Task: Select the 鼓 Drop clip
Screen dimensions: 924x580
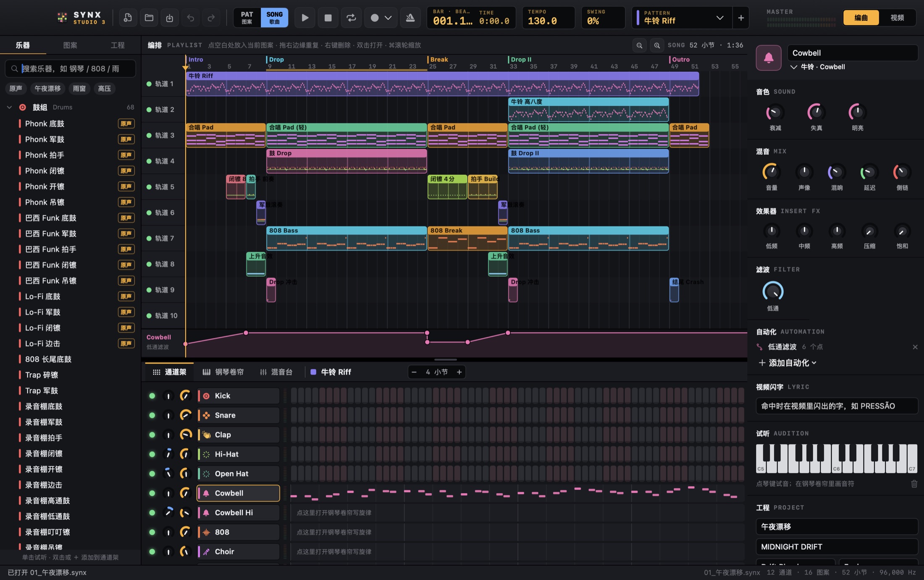Action: coord(346,161)
